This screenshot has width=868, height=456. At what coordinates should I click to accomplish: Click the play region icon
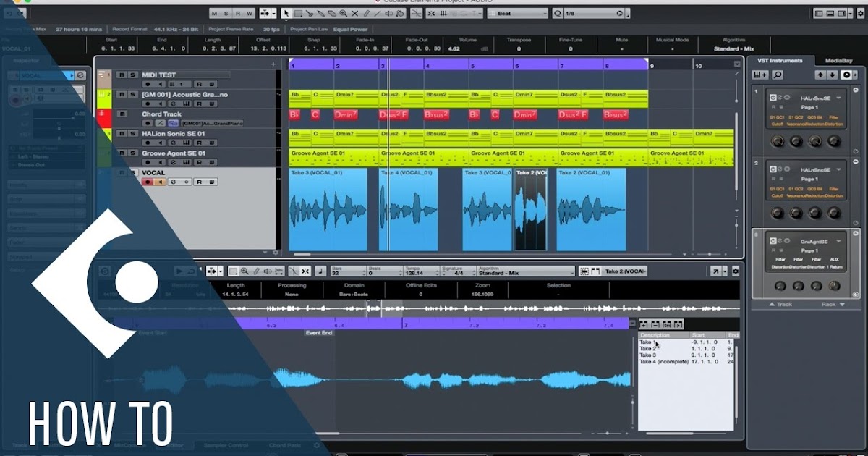(678, 324)
